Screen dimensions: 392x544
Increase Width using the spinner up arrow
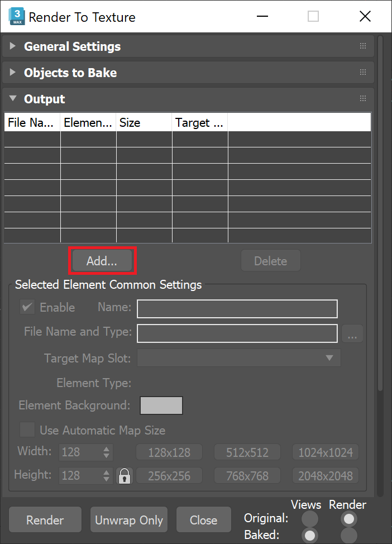coord(107,449)
